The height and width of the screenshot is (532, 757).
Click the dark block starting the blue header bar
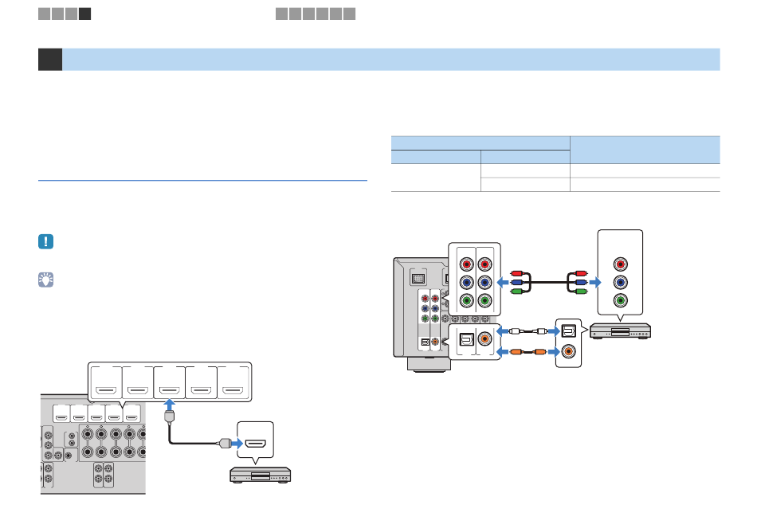(50, 59)
